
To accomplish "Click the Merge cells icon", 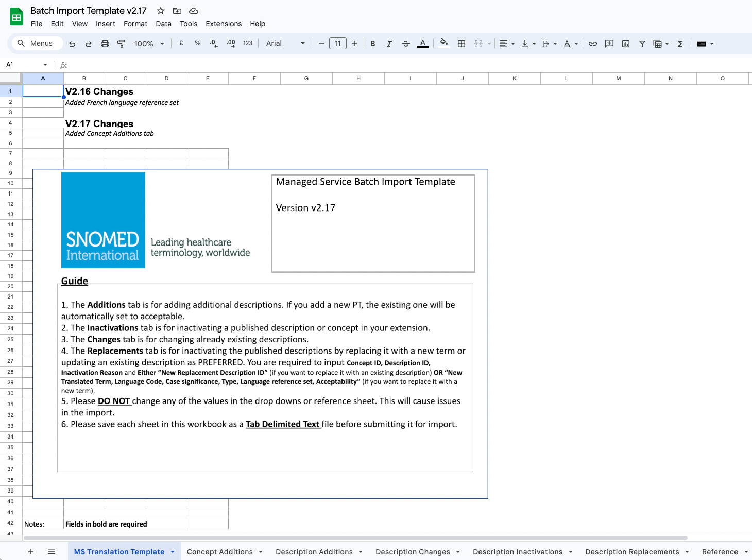I will (478, 44).
